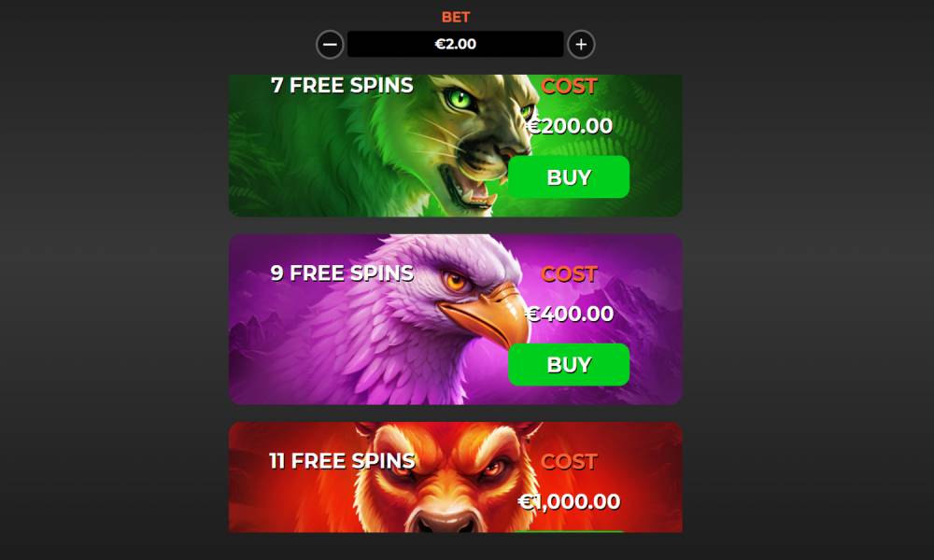
Task: Click the €1,000.00 cost value
Action: 569,502
